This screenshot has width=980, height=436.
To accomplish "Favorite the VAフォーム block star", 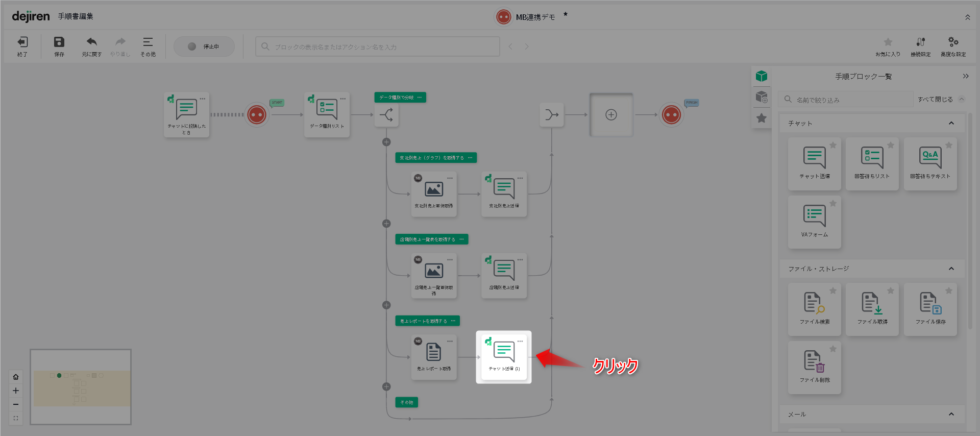I will (x=833, y=203).
